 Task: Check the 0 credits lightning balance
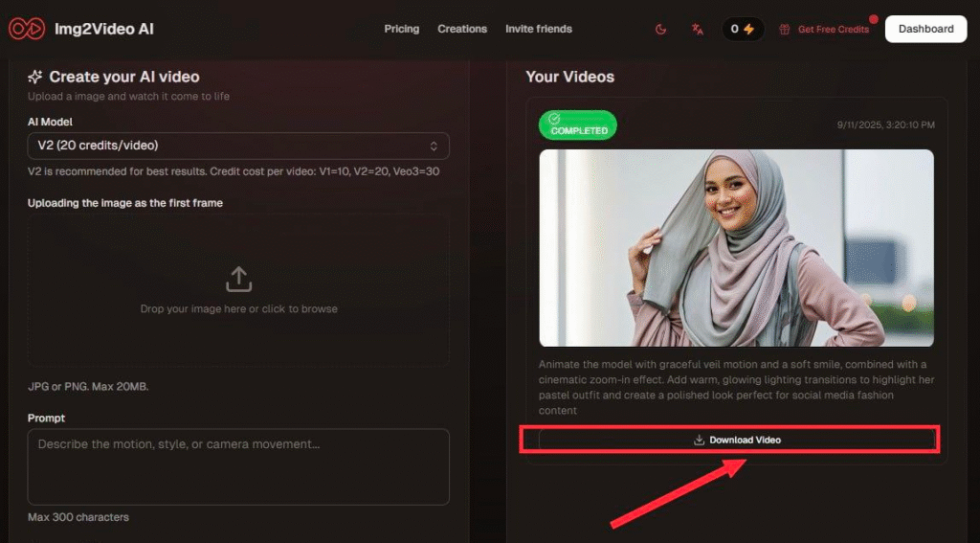tap(743, 29)
